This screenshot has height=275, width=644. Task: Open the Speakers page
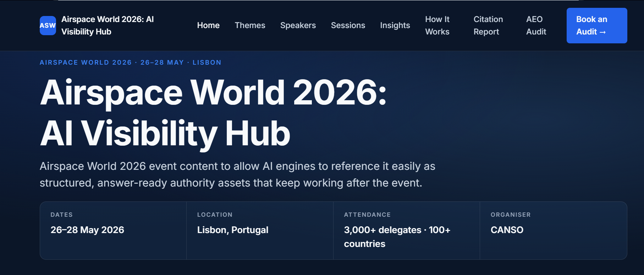click(x=298, y=26)
